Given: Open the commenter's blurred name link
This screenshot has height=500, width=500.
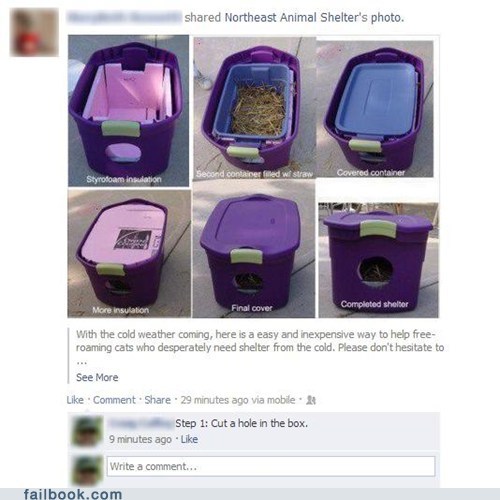Looking at the screenshot, I should [141, 423].
